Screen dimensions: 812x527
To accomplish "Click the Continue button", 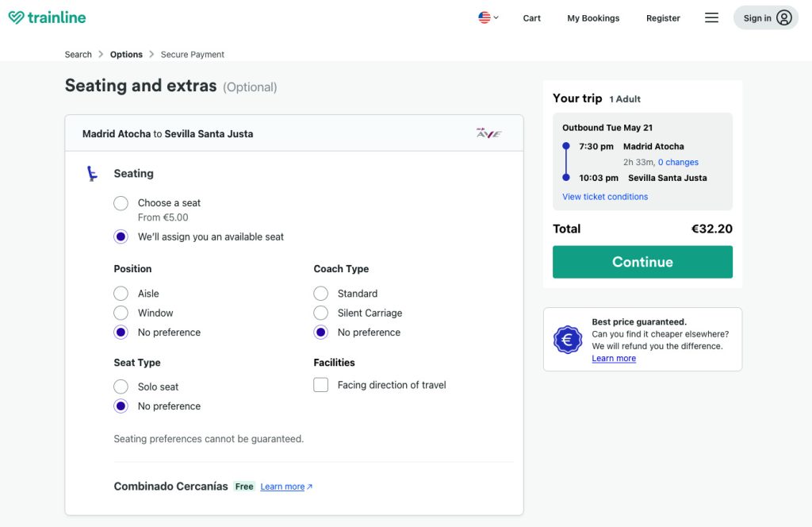I will pos(642,262).
